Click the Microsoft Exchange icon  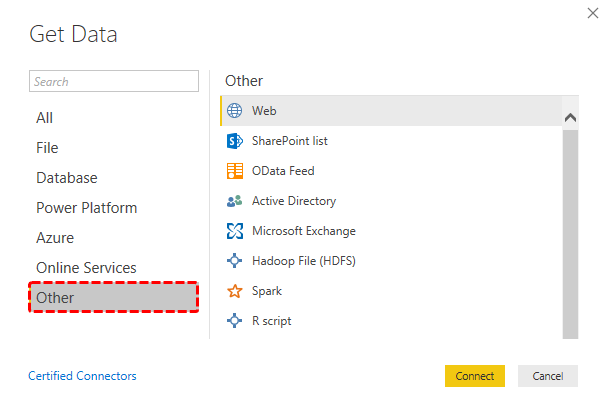coord(235,231)
